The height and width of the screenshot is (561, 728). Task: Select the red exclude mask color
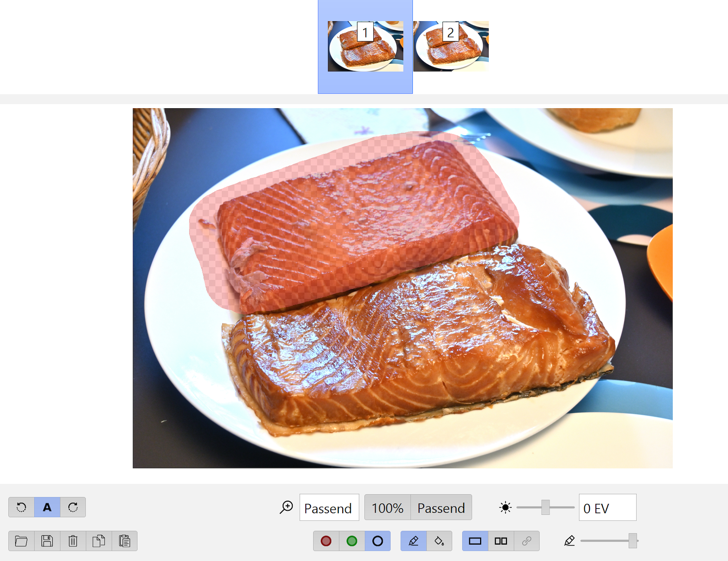tap(326, 541)
